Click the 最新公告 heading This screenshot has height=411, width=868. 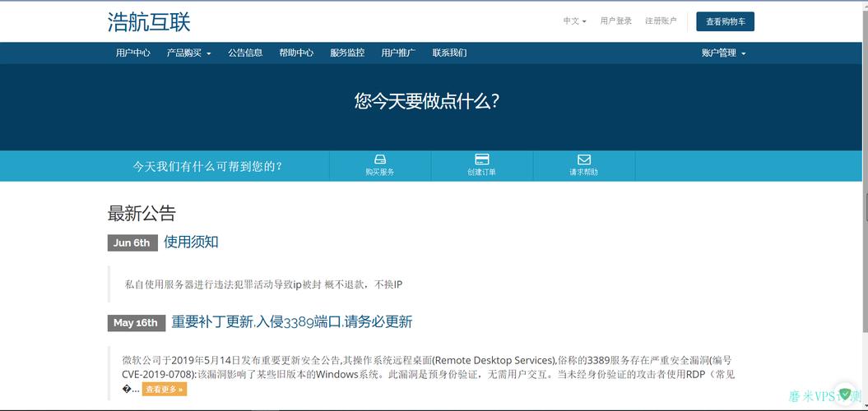click(x=142, y=214)
